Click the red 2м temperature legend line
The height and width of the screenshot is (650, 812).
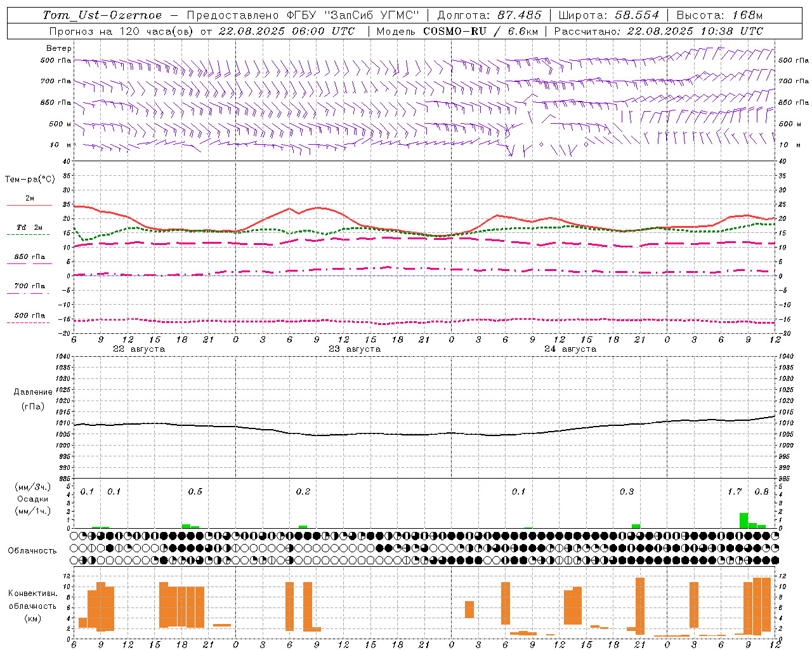(x=29, y=205)
